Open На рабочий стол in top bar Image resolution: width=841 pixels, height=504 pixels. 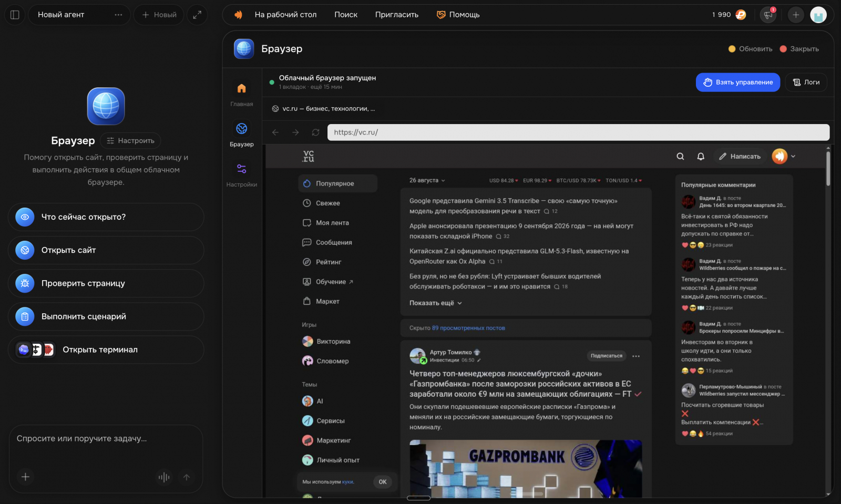pyautogui.click(x=285, y=15)
